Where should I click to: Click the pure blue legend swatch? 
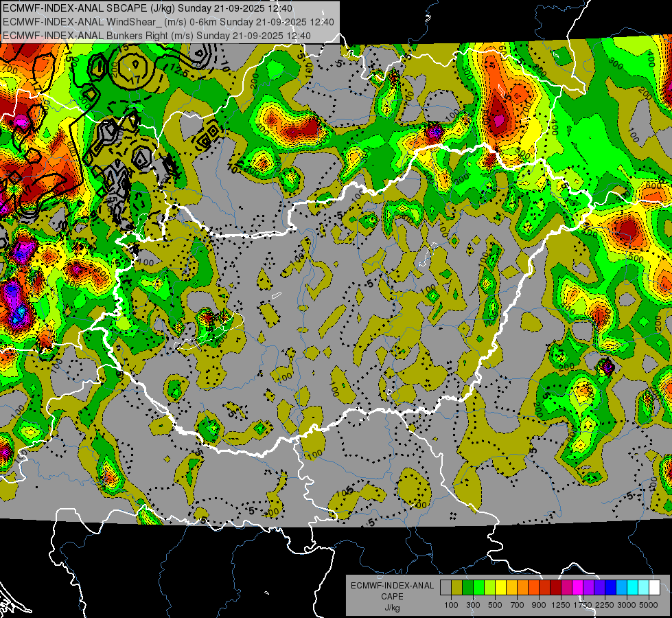pos(611,588)
